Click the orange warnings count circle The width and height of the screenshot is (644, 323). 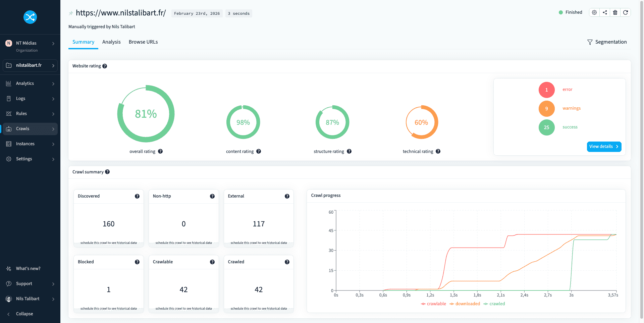(x=547, y=109)
